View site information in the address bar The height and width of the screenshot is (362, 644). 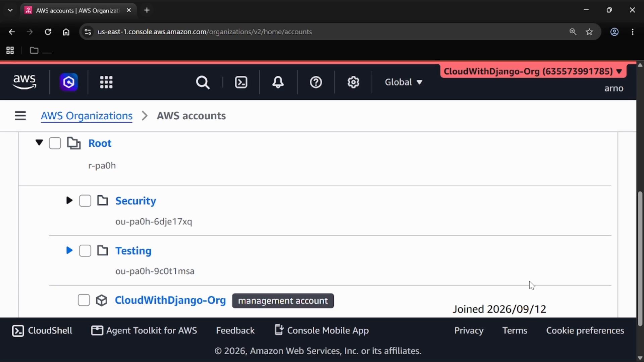(x=88, y=32)
